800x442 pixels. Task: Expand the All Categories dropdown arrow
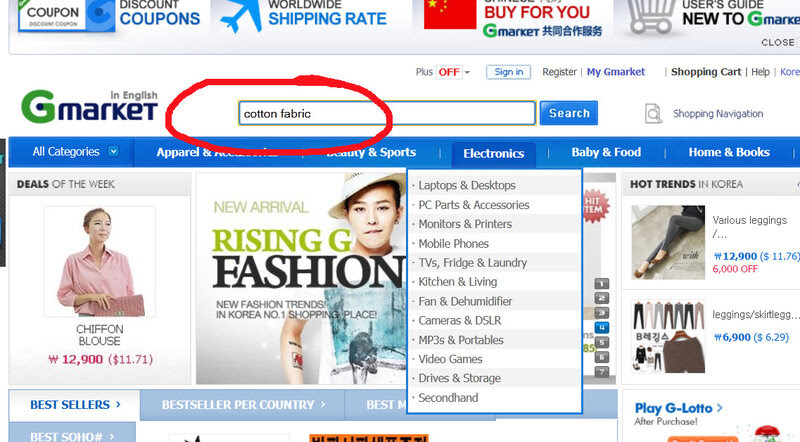(114, 152)
